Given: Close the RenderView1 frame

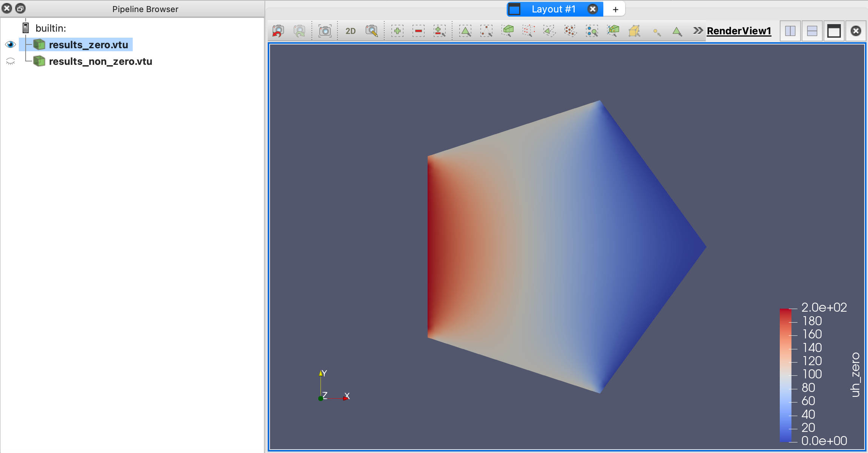Looking at the screenshot, I should pyautogui.click(x=856, y=31).
